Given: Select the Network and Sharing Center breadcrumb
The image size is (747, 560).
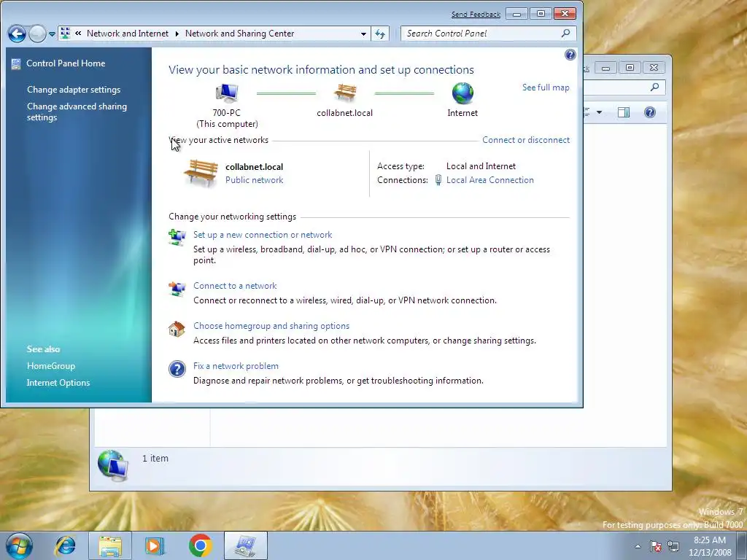Looking at the screenshot, I should [x=239, y=34].
